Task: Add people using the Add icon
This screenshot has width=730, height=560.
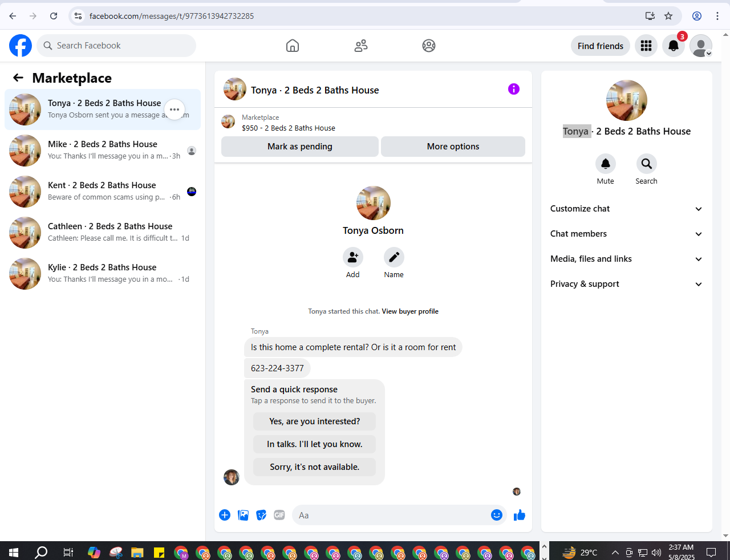Action: (x=353, y=257)
